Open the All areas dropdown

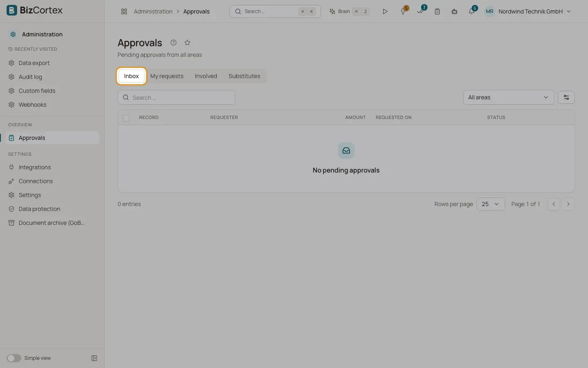[x=508, y=97]
